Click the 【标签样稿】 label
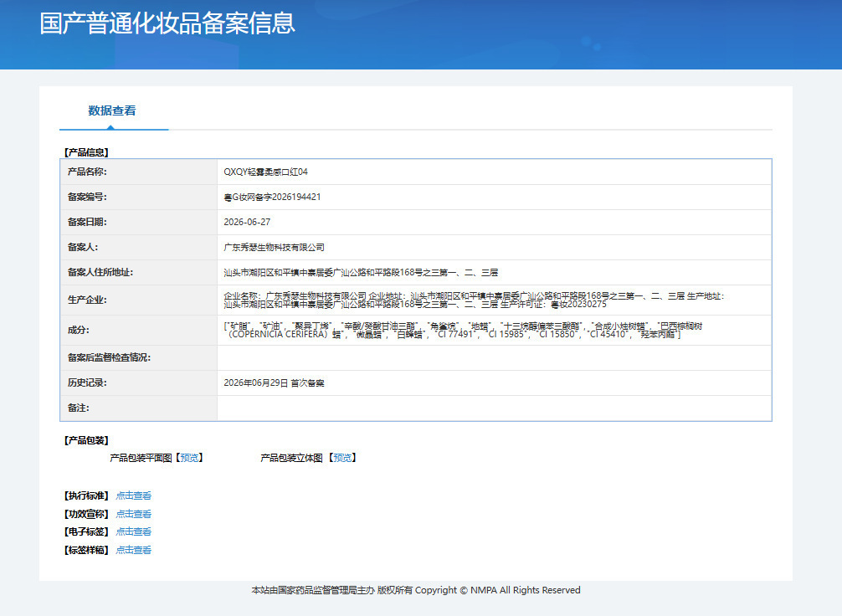Viewport: 842px width, 616px height. pos(86,550)
